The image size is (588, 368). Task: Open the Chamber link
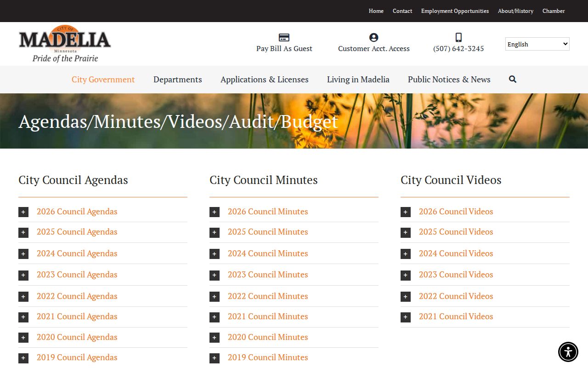(x=554, y=11)
